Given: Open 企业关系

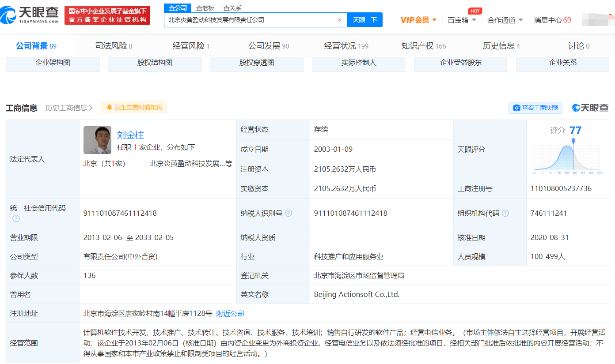Looking at the screenshot, I should (x=563, y=63).
